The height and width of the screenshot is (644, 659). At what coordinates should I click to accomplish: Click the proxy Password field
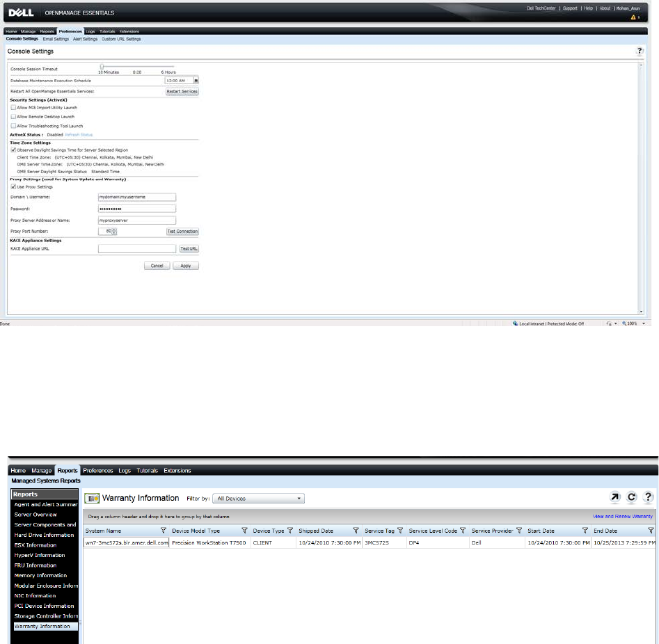point(137,209)
